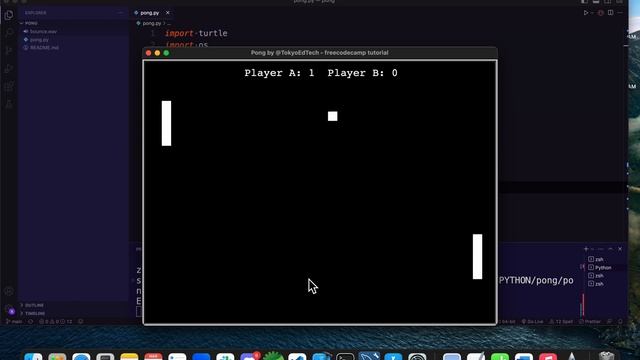
Task: Open the Accounts icon in activity bar
Action: tap(9, 291)
